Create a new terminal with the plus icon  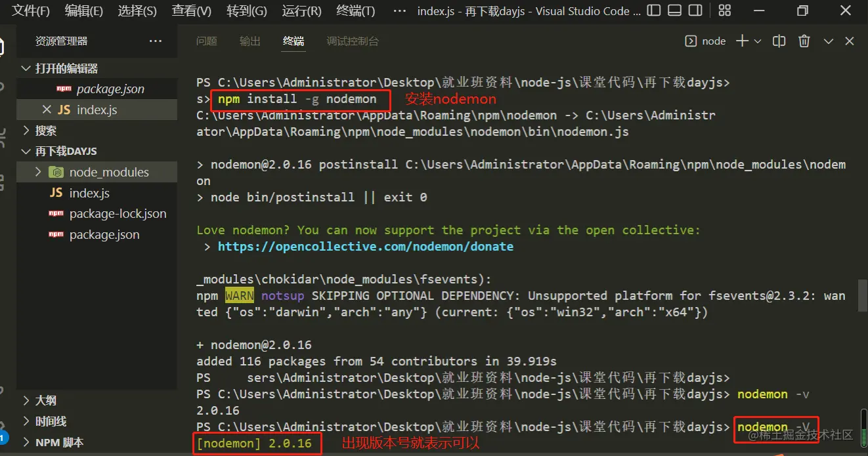[742, 41]
